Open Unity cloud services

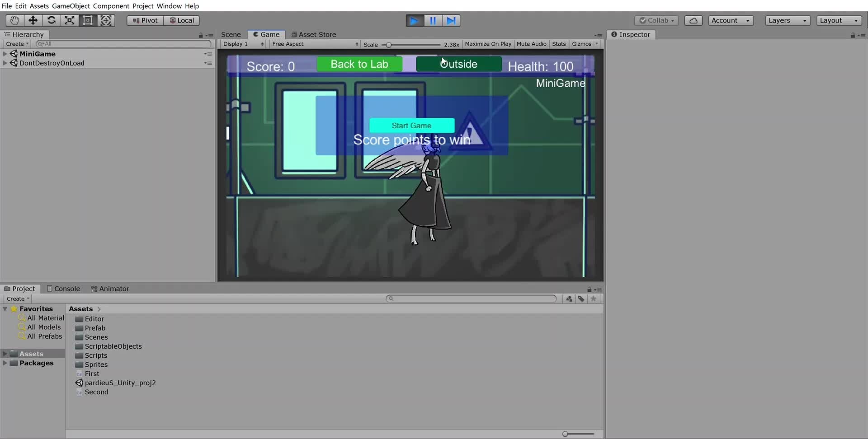coord(693,20)
